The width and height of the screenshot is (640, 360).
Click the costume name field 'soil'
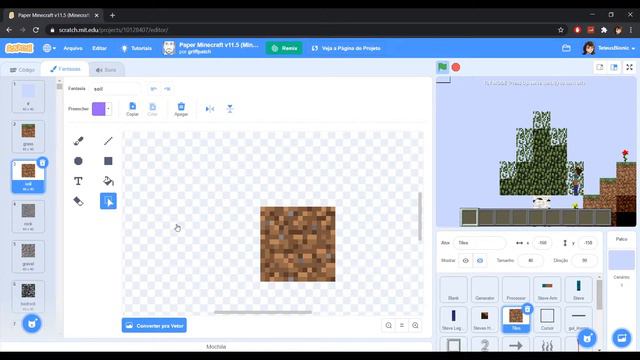click(x=116, y=89)
